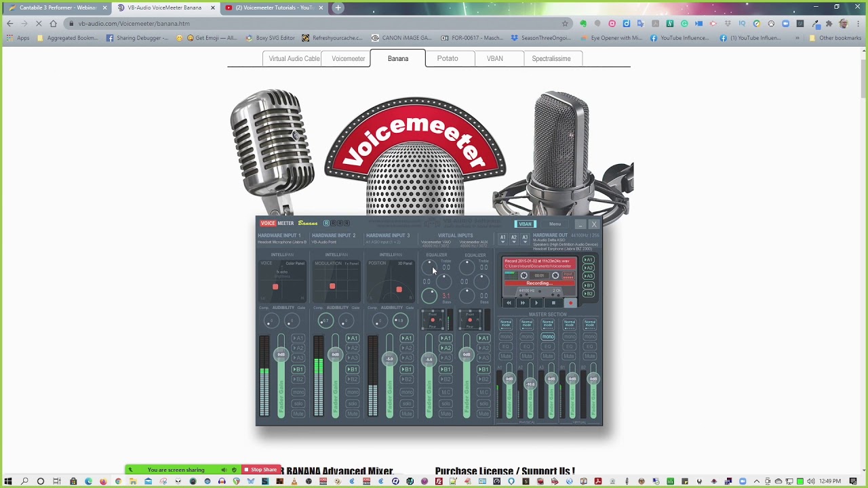Open the Virtual Audio Cable page tab
Image resolution: width=868 pixels, height=488 pixels.
pos(294,58)
